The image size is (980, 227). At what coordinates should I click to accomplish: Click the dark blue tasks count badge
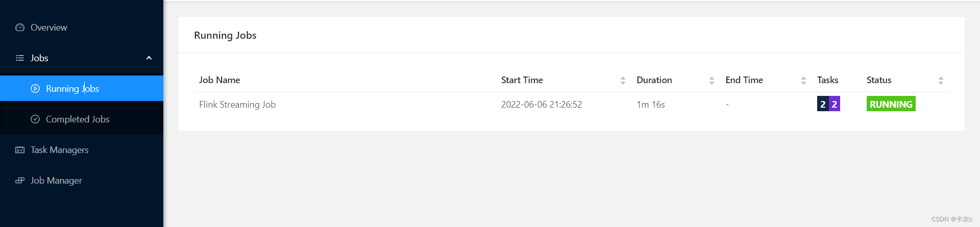[822, 104]
